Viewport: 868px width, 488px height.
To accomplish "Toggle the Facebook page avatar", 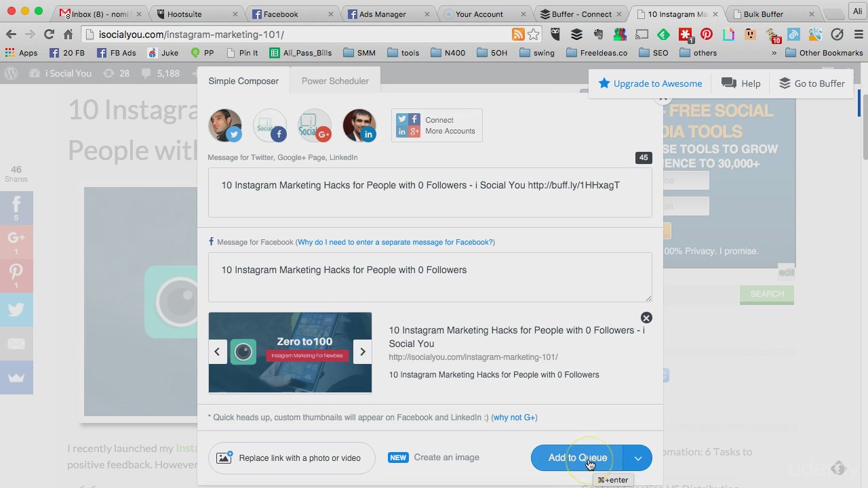I will click(x=270, y=125).
